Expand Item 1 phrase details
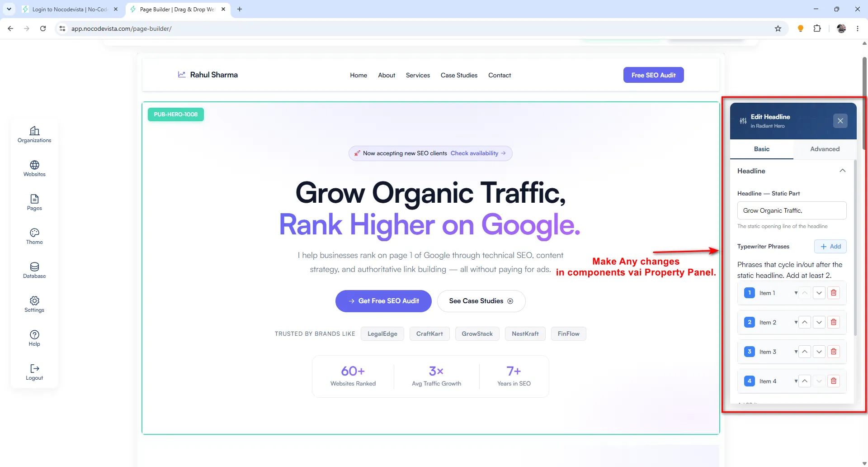This screenshot has height=467, width=868. [x=796, y=293]
